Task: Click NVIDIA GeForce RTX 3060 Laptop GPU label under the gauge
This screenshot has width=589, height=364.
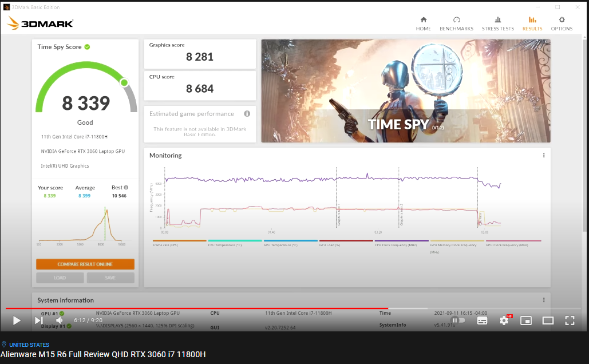Action: point(82,152)
